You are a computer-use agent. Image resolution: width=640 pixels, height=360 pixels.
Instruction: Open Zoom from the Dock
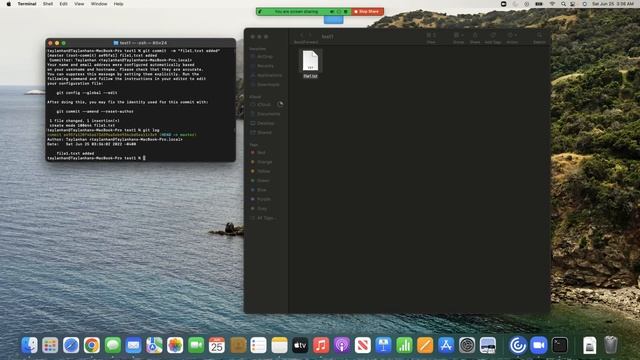(x=539, y=345)
